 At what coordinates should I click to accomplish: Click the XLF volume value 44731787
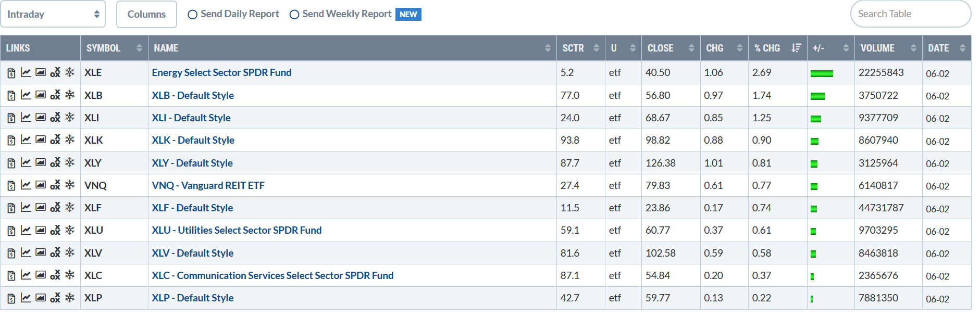click(881, 208)
